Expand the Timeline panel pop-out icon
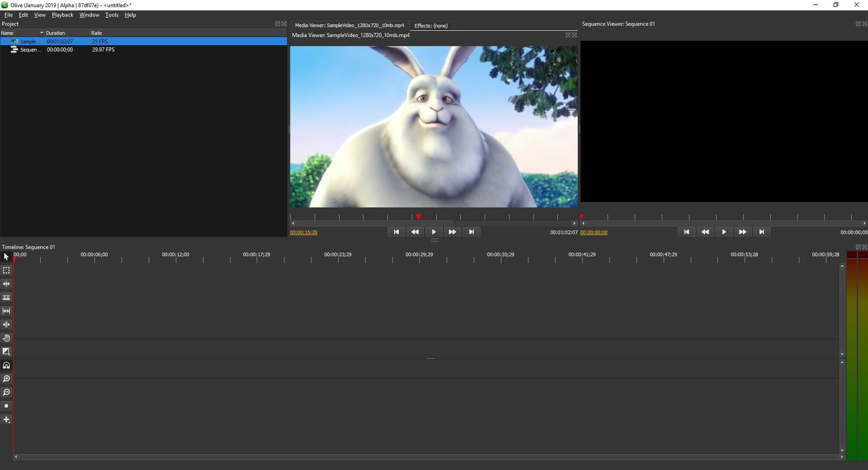868x470 pixels. (x=858, y=247)
